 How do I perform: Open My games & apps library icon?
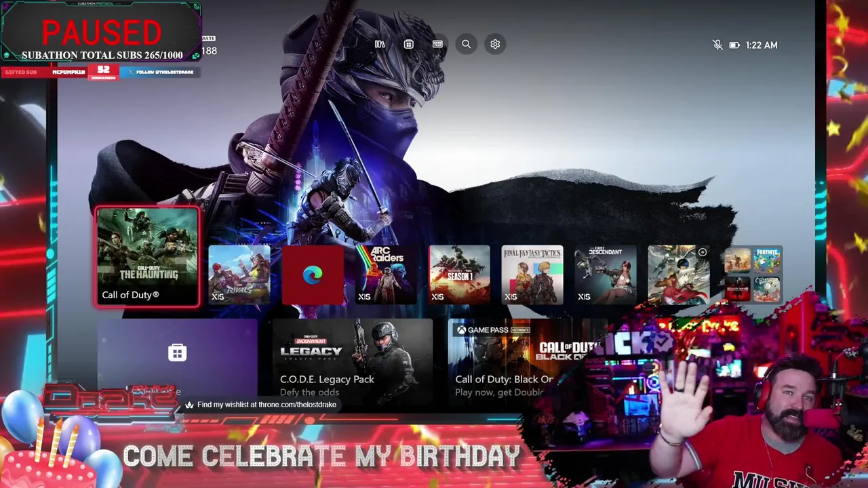pos(380,44)
